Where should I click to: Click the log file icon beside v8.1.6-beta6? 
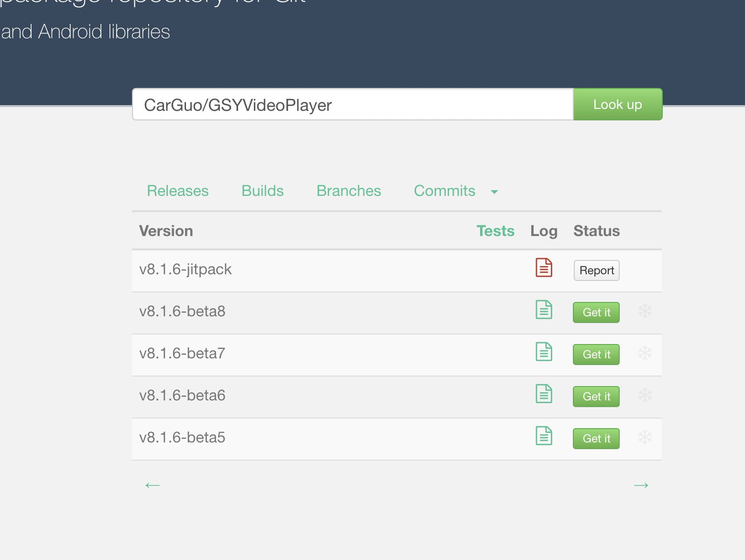click(544, 394)
